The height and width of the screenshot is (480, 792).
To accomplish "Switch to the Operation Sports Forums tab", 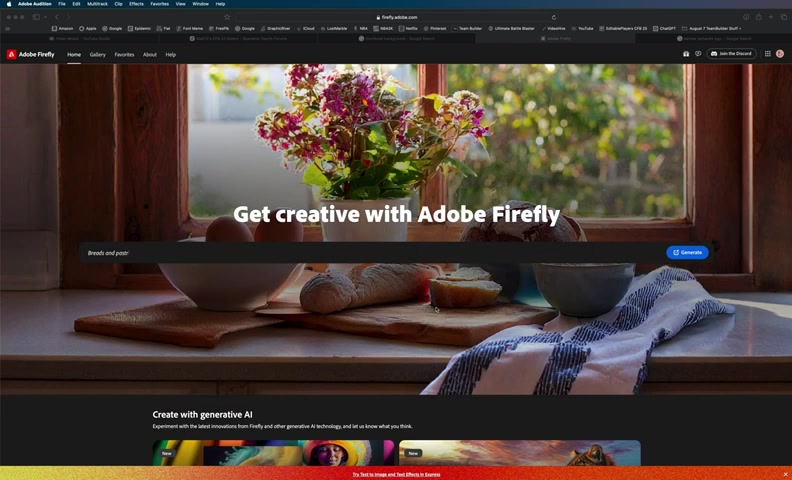I will [238, 38].
